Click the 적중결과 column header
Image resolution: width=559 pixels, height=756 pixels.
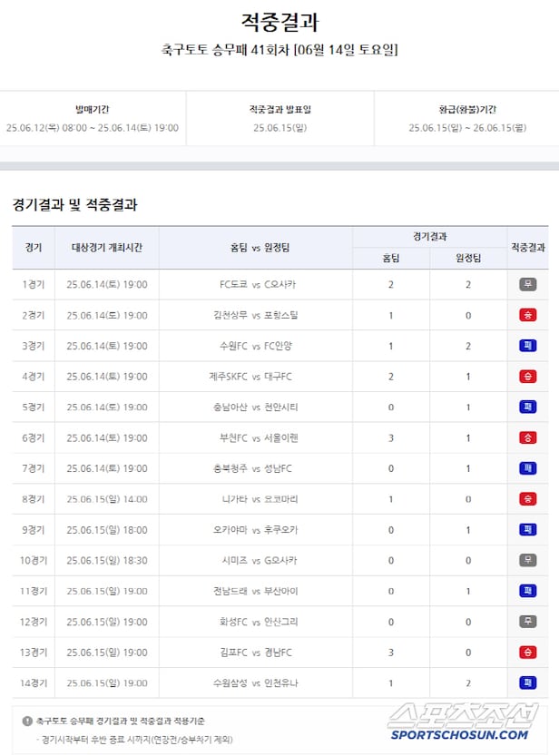pos(527,247)
